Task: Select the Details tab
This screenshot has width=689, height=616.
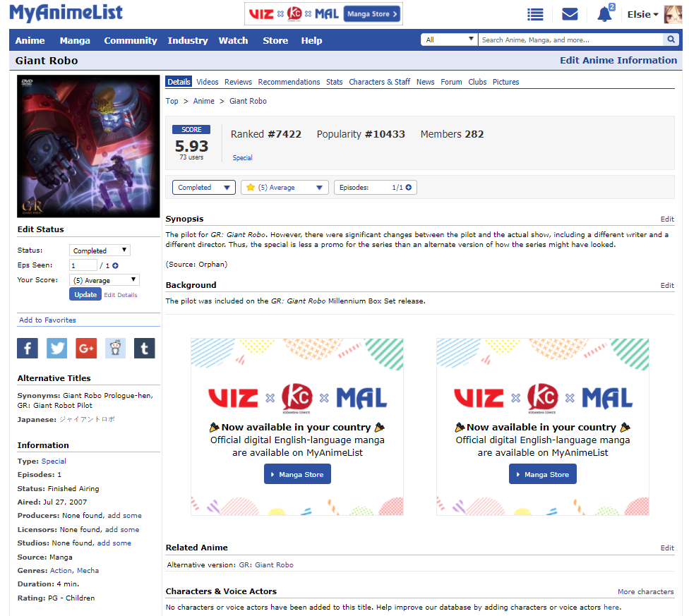Action: click(179, 82)
